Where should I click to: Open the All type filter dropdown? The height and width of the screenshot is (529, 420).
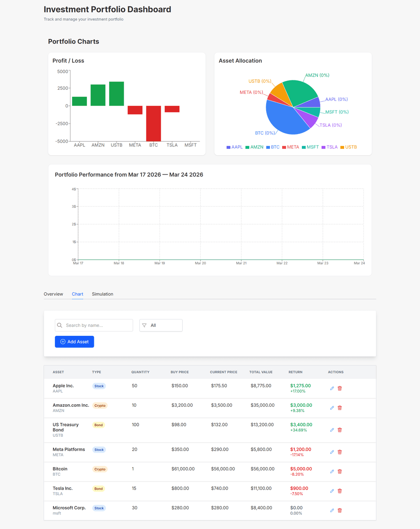[161, 325]
